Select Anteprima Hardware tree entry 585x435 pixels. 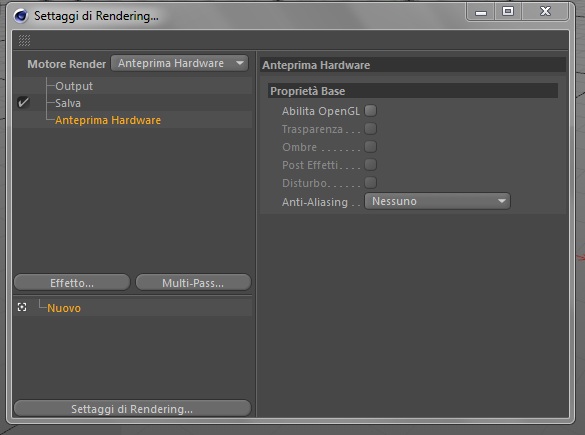[x=108, y=120]
